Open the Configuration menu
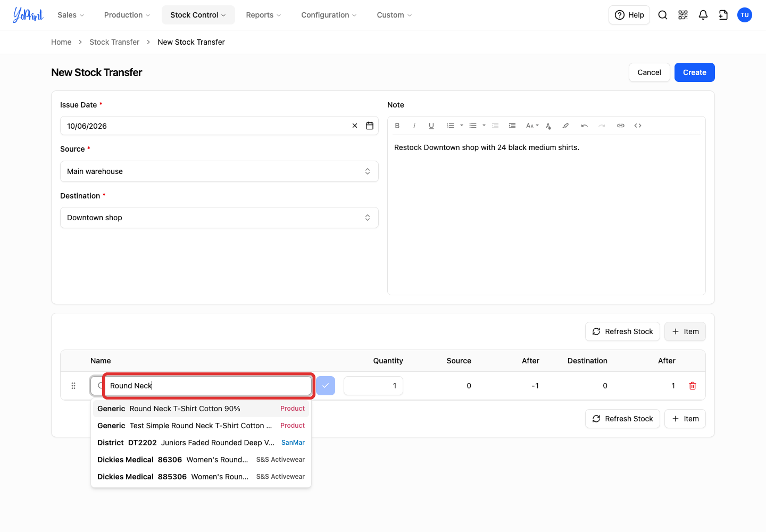 [x=329, y=15]
